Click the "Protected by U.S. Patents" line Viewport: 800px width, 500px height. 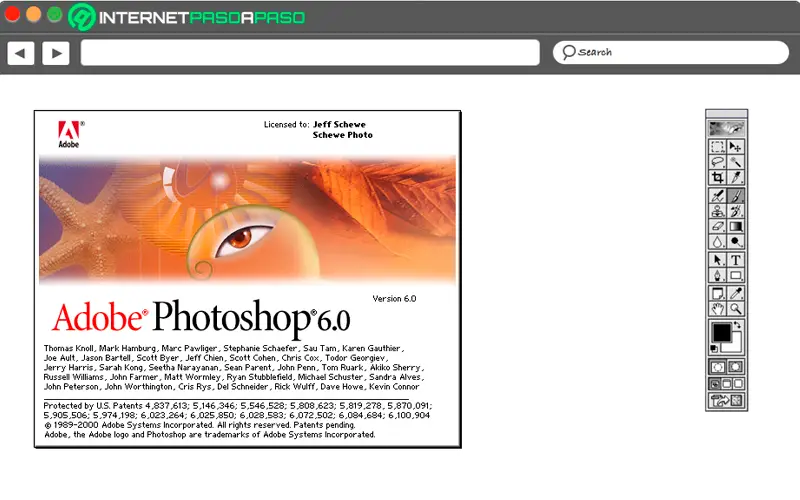(x=238, y=406)
